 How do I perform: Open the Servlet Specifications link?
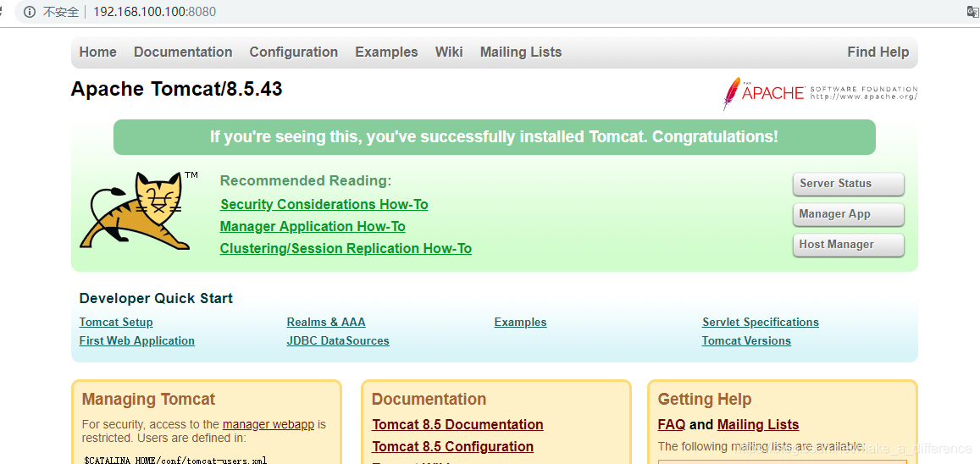(x=761, y=323)
